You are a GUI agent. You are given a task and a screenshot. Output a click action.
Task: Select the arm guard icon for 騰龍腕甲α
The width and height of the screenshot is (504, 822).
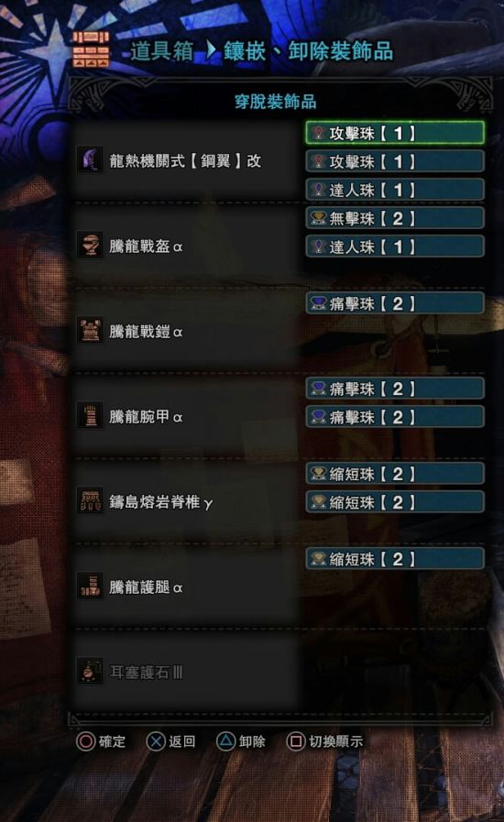(x=90, y=416)
